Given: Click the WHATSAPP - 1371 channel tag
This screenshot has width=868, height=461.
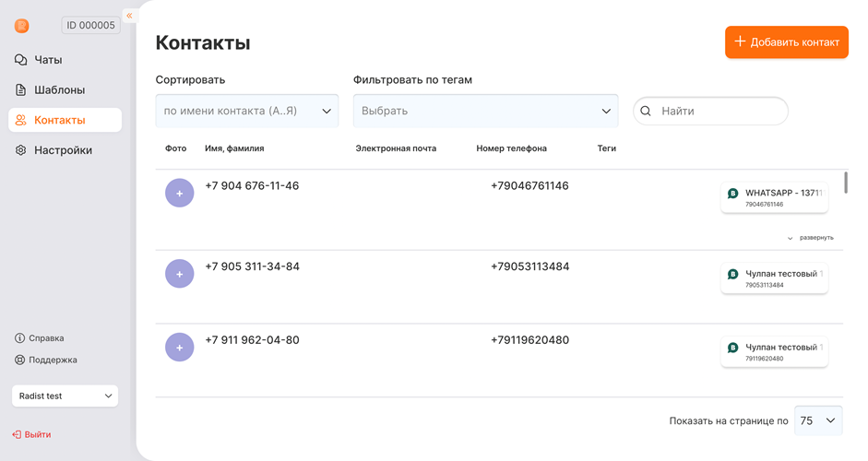Looking at the screenshot, I should (775, 197).
